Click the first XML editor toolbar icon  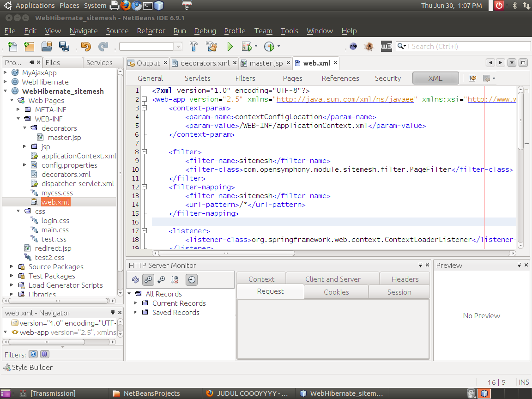472,79
